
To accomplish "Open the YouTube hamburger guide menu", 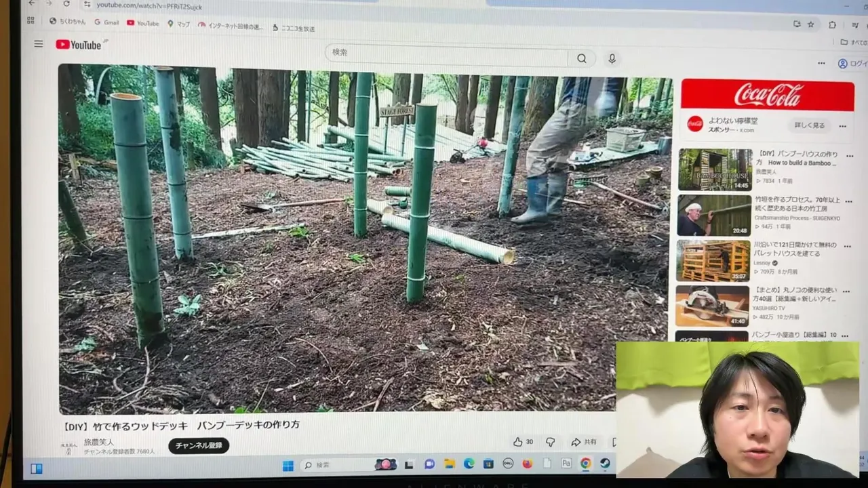I will click(39, 44).
